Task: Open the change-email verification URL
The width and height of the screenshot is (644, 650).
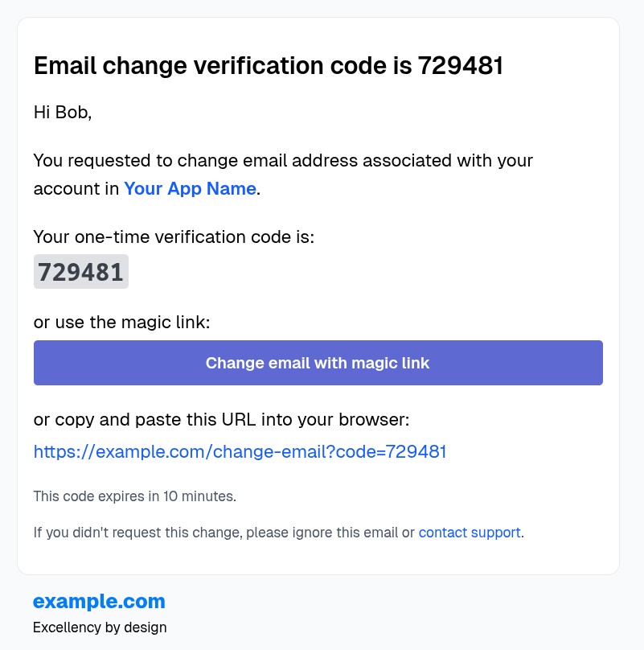Action: pyautogui.click(x=240, y=451)
